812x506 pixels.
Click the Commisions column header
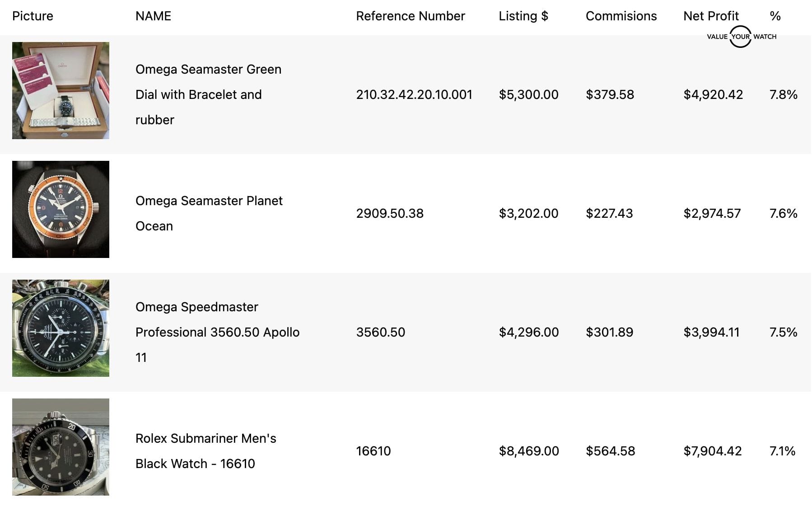click(621, 16)
